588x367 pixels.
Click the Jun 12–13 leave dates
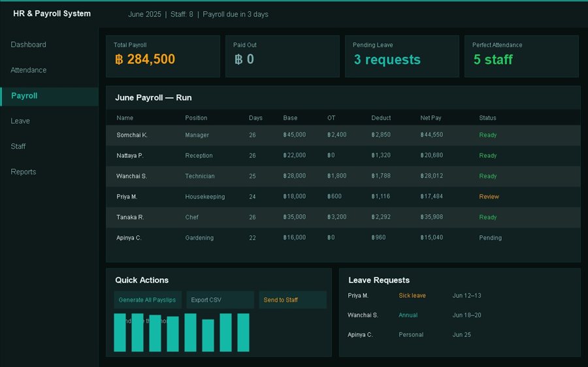point(466,296)
